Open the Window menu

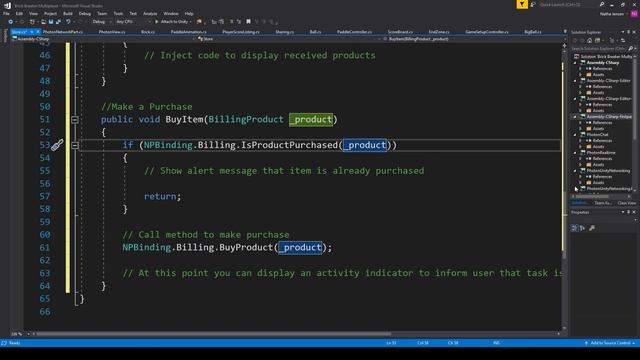(171, 13)
